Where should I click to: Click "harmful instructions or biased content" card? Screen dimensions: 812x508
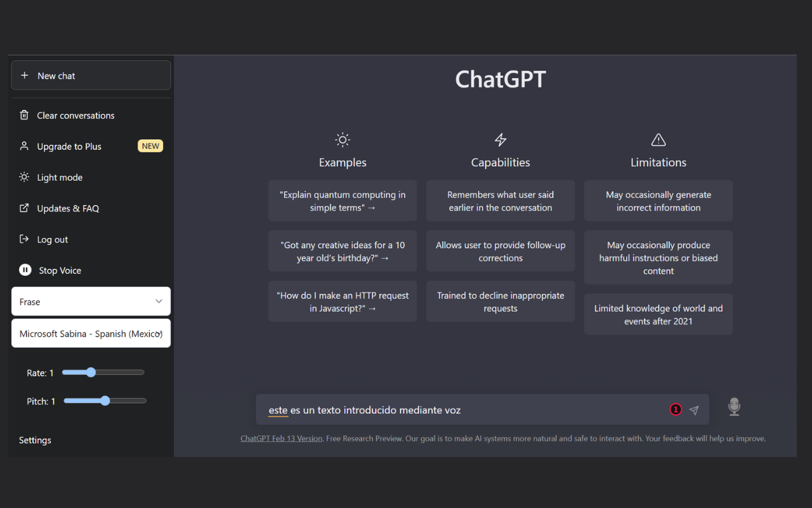coord(658,257)
